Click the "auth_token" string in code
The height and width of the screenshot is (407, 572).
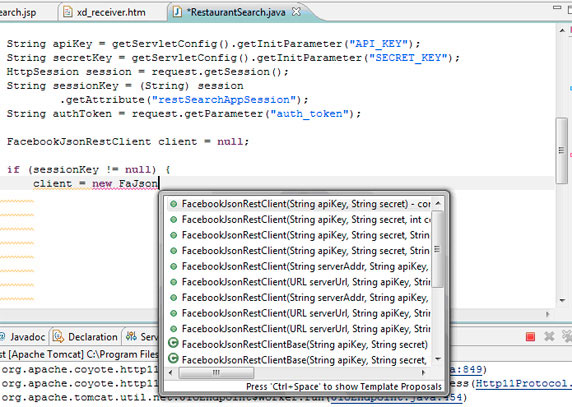(309, 114)
